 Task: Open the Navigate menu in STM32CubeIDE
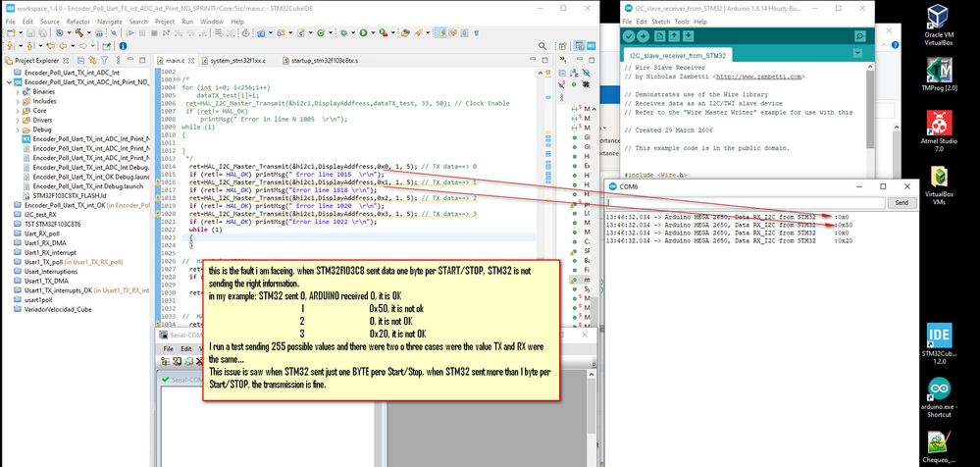pyautogui.click(x=110, y=22)
